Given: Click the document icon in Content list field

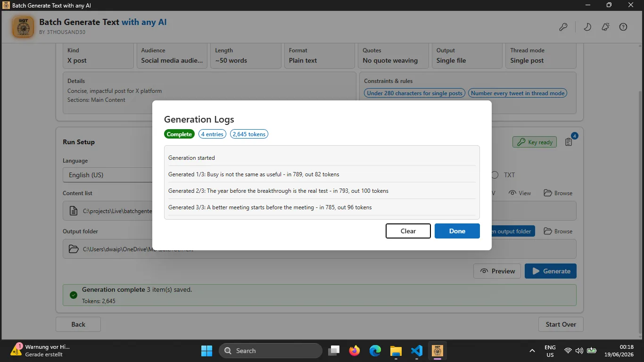Looking at the screenshot, I should coord(74,211).
